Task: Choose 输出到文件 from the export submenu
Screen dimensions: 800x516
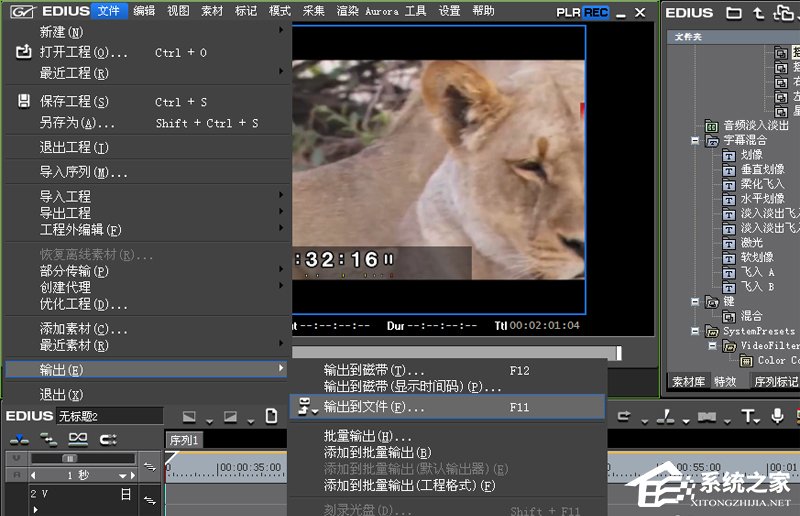Action: 374,407
